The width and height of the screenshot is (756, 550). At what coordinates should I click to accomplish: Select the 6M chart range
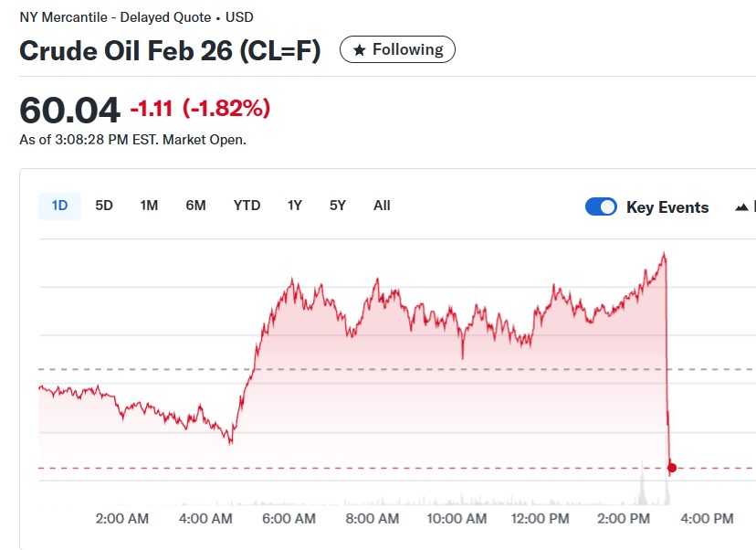pos(195,206)
